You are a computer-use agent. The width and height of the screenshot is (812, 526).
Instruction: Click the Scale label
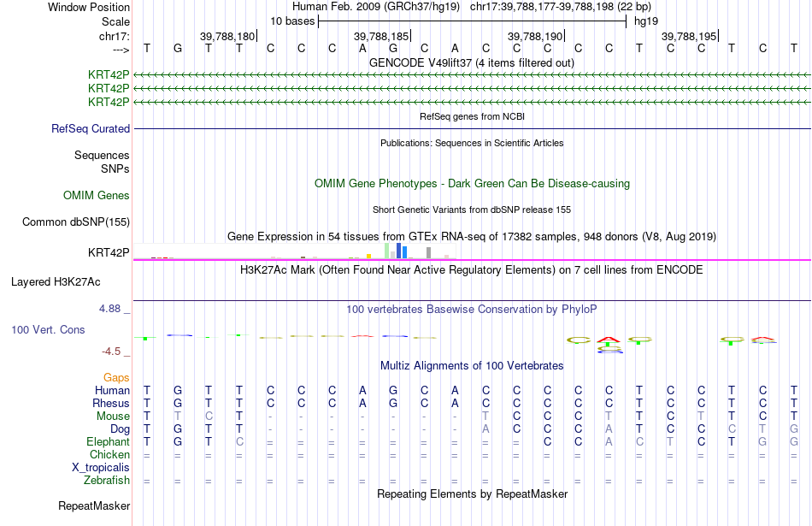(115, 21)
